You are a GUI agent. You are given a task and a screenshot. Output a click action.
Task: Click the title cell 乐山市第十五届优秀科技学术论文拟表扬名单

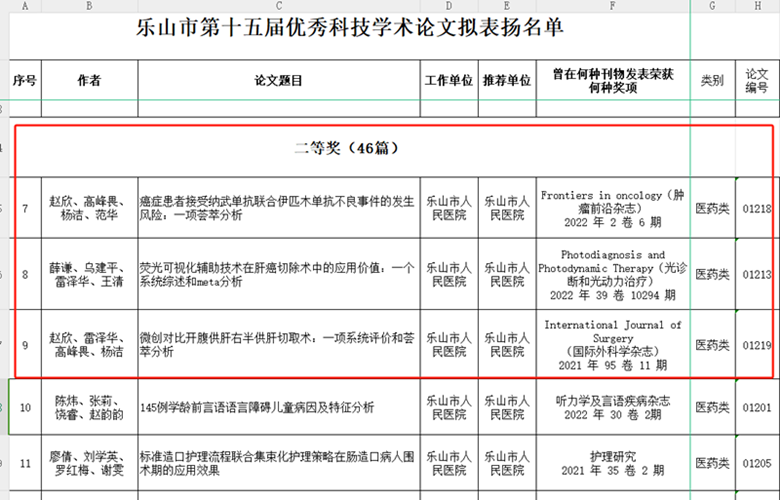click(350, 27)
